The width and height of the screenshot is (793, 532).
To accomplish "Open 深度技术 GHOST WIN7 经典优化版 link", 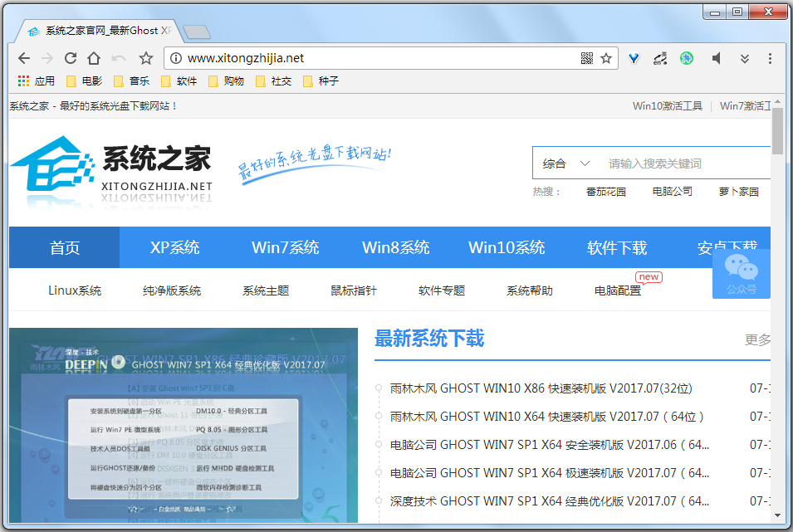I will pos(549,501).
